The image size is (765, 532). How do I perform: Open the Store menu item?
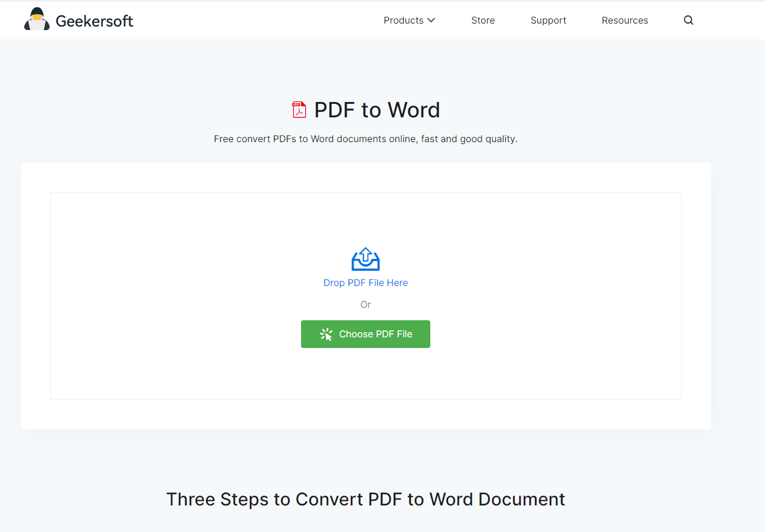(483, 20)
